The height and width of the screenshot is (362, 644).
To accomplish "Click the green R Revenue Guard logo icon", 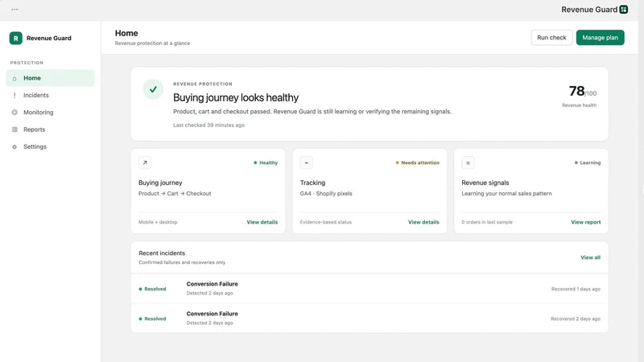I will 15,38.
